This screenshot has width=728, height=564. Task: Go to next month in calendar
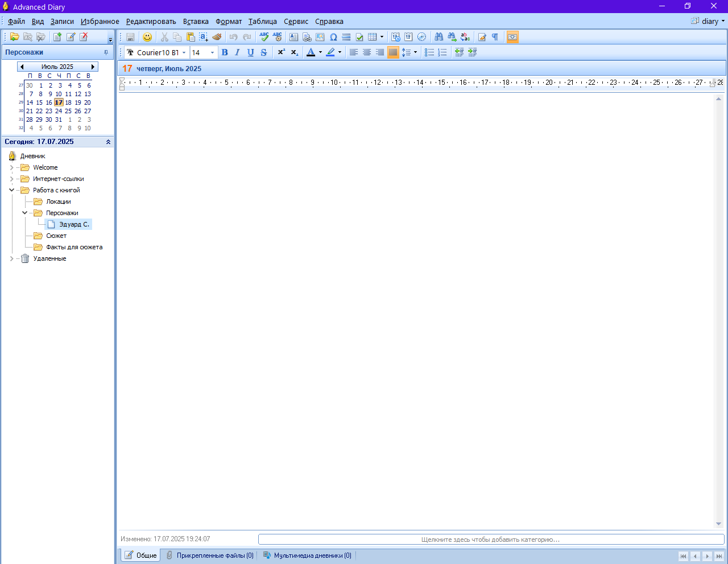pyautogui.click(x=93, y=67)
